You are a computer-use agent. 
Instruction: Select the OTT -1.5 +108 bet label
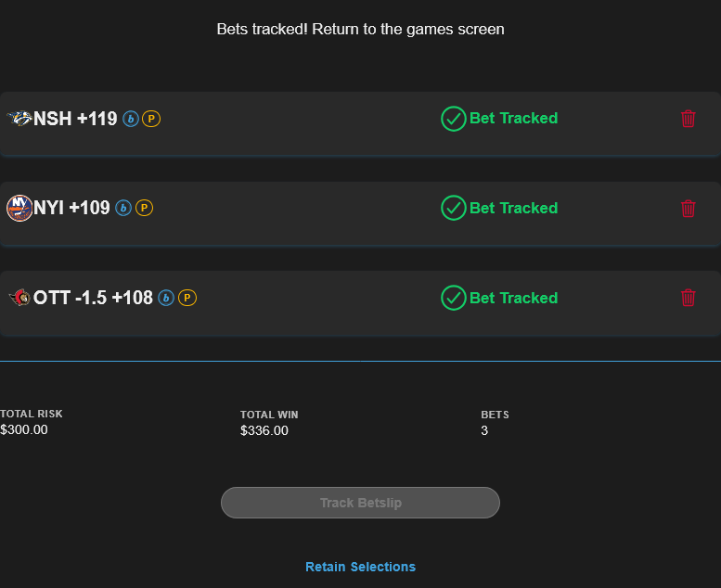(93, 298)
